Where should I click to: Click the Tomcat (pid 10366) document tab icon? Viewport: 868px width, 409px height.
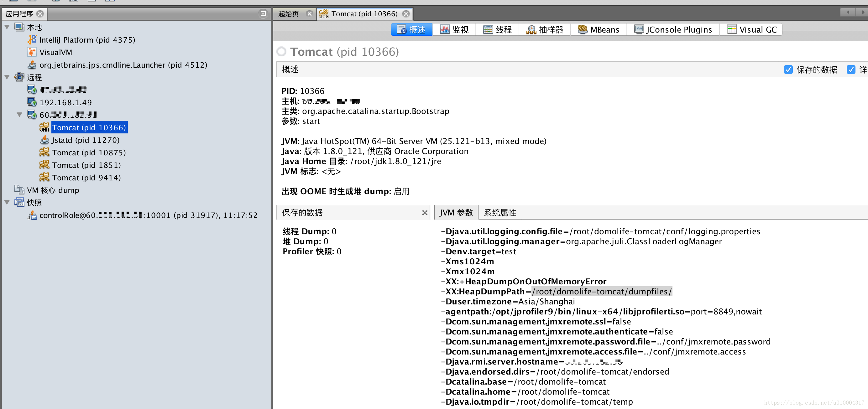(324, 14)
